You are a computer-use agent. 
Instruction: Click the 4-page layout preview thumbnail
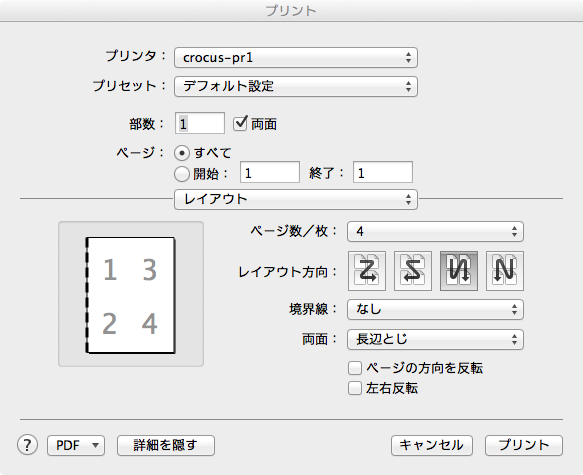click(131, 295)
